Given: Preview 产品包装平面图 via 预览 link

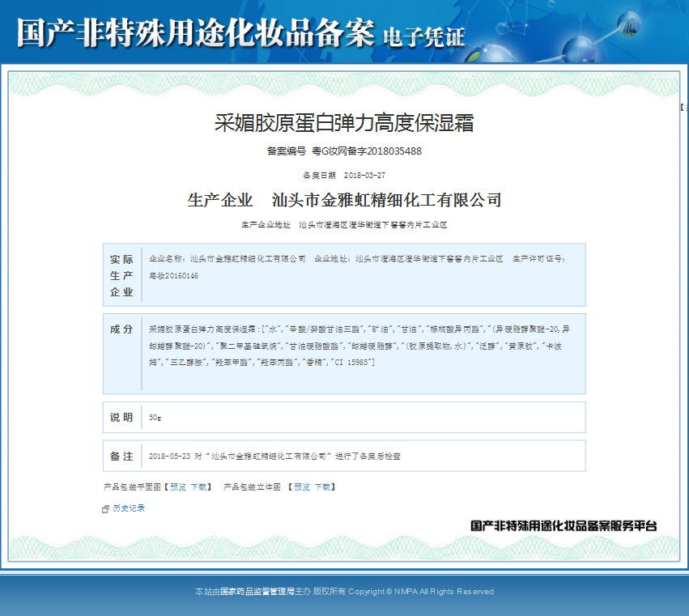Looking at the screenshot, I should coord(178,486).
